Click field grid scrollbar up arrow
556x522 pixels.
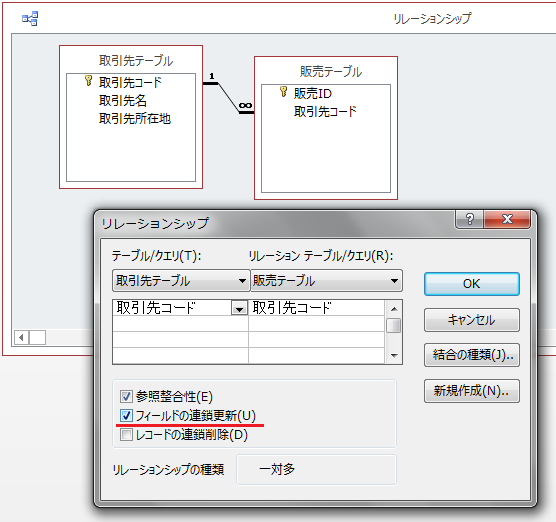[394, 309]
